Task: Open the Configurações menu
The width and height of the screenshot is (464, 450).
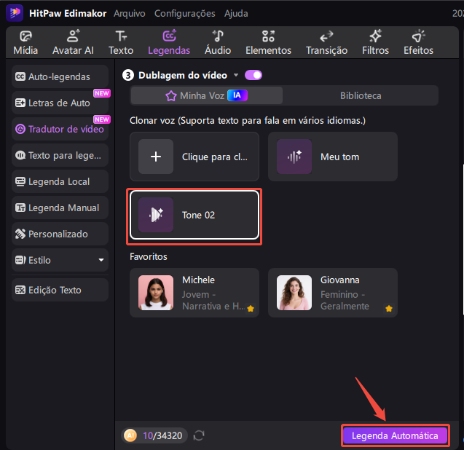Action: 185,14
